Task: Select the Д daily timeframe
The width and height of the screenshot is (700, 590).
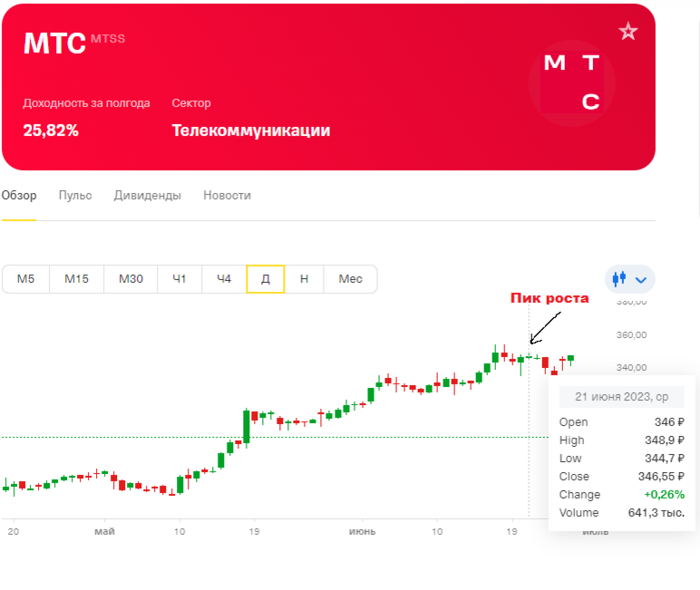Action: 265,279
